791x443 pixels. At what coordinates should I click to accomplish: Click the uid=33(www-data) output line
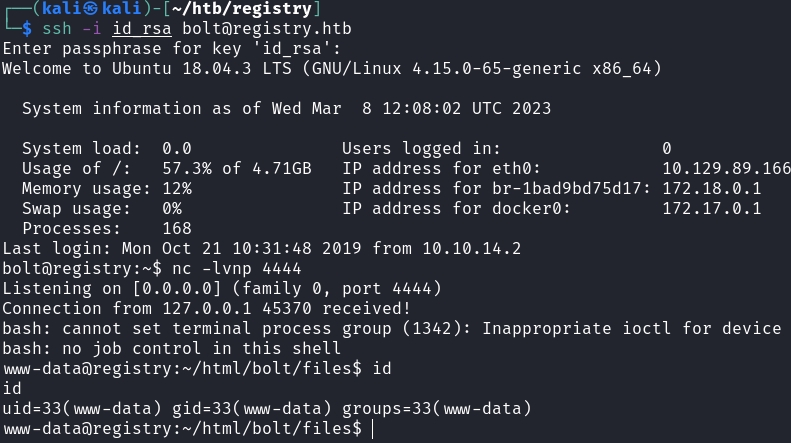tap(266, 408)
